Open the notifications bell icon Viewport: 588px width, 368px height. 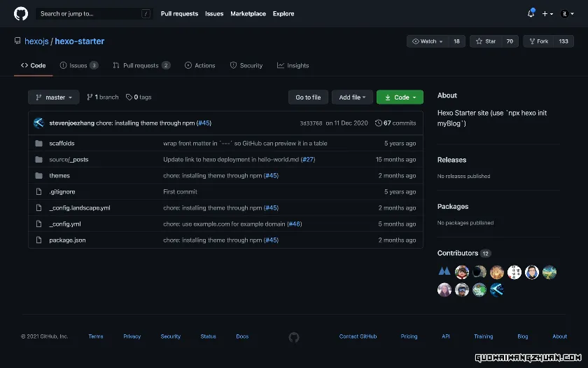click(531, 13)
